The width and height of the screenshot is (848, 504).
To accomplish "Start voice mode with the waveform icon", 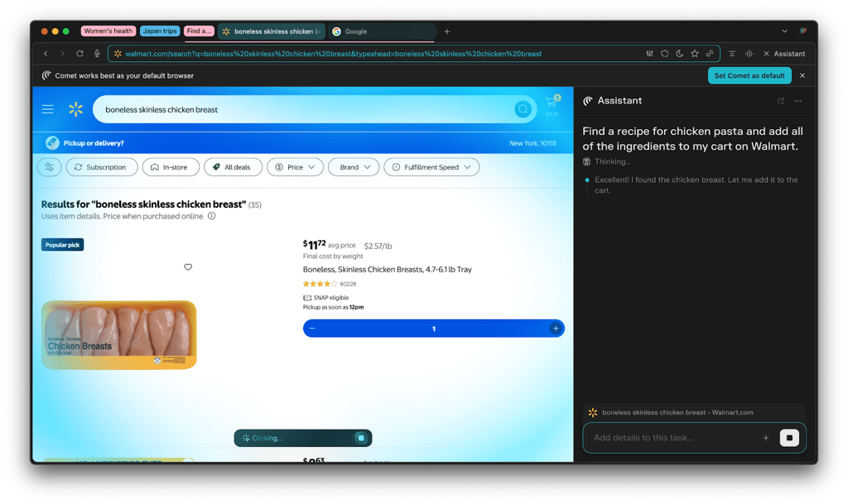I will [x=749, y=54].
